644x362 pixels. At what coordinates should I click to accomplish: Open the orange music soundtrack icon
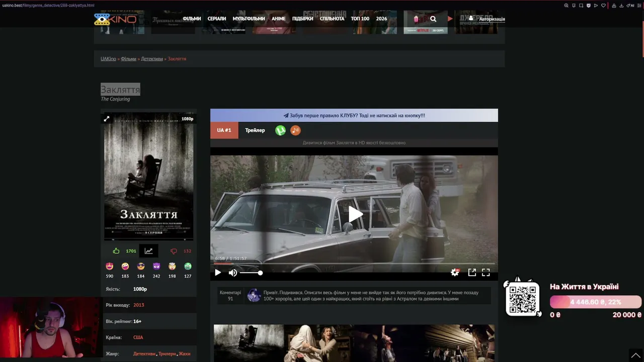[x=295, y=130]
